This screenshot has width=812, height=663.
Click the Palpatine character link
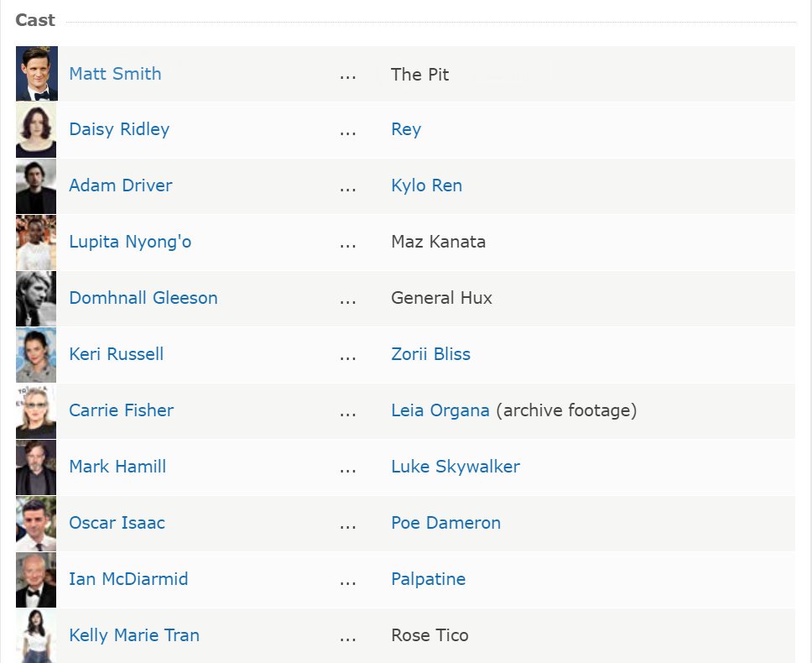click(428, 579)
